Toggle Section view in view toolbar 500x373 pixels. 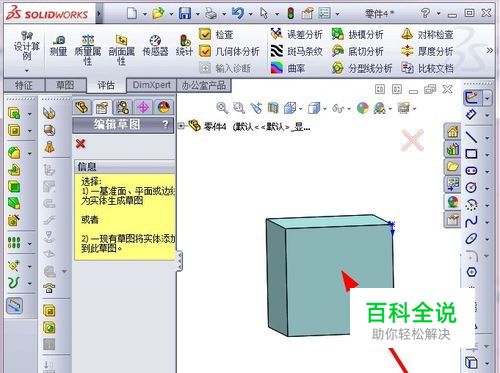[x=273, y=108]
